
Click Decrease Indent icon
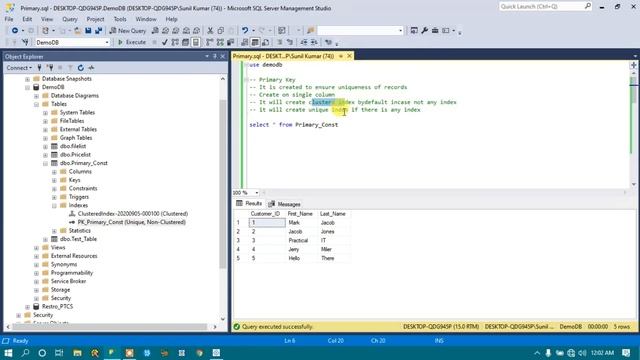click(x=304, y=42)
